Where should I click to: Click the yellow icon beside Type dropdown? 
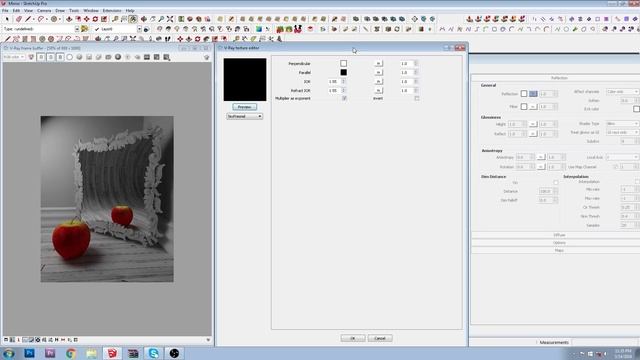[84, 29]
